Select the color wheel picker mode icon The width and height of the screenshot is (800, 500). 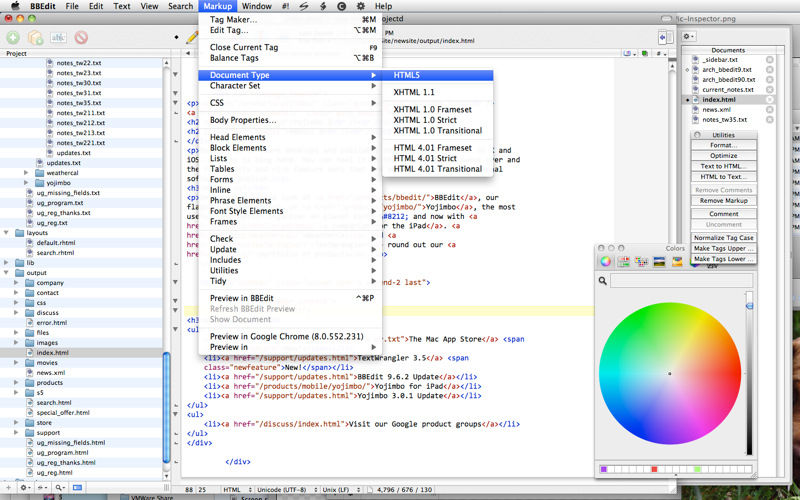coord(605,262)
